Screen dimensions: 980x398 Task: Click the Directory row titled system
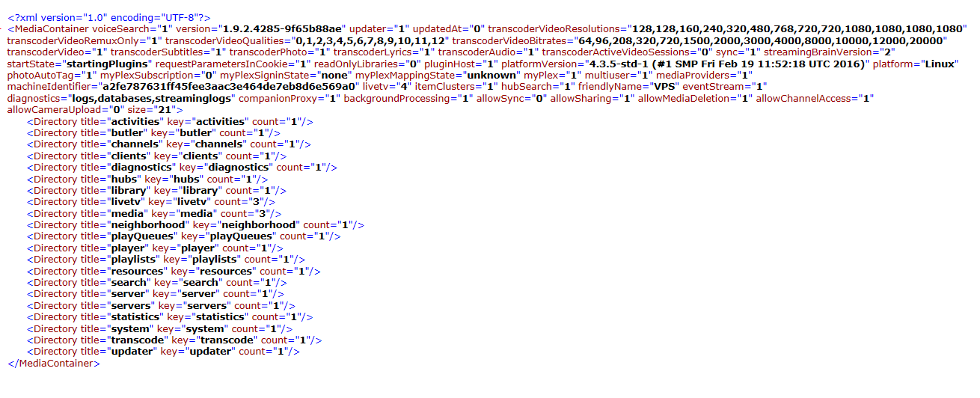(x=160, y=328)
